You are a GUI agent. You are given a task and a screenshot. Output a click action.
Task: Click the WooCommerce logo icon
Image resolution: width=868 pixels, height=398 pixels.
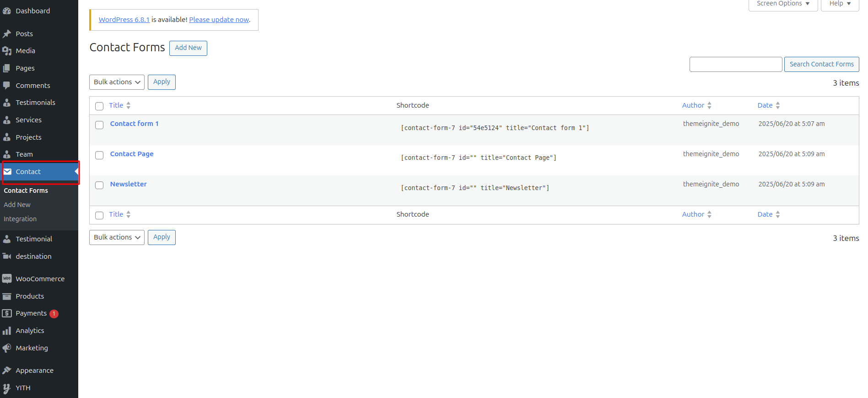(x=7, y=279)
